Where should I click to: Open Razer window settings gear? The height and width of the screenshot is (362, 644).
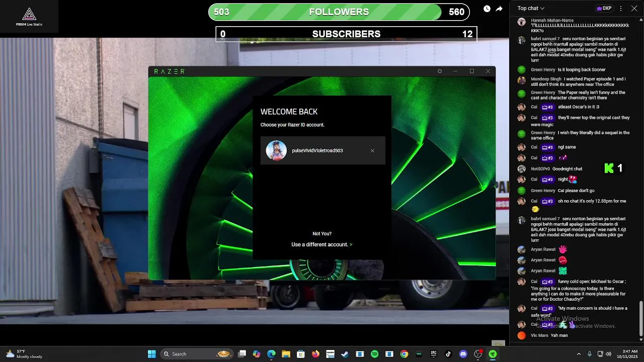point(440,71)
